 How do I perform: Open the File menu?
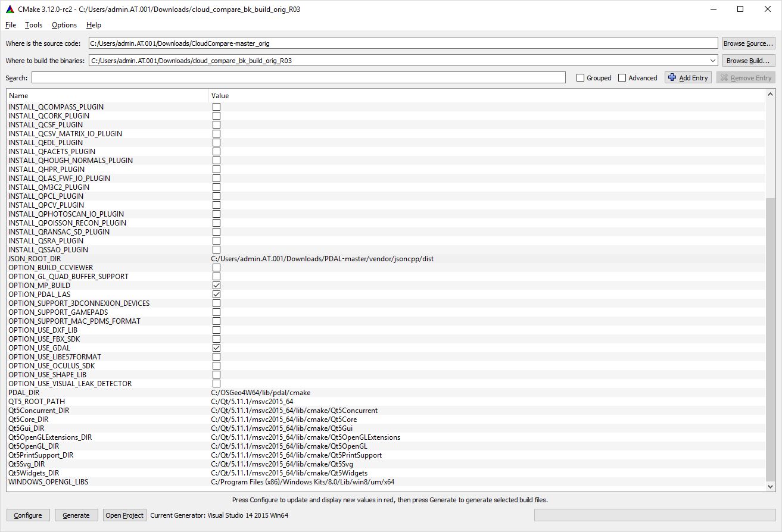click(x=11, y=25)
